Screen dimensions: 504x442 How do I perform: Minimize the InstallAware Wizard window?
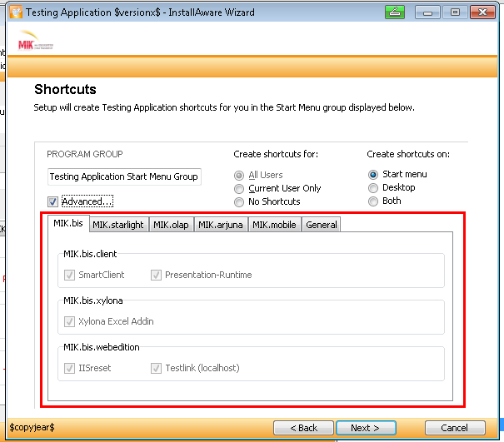pyautogui.click(x=428, y=12)
